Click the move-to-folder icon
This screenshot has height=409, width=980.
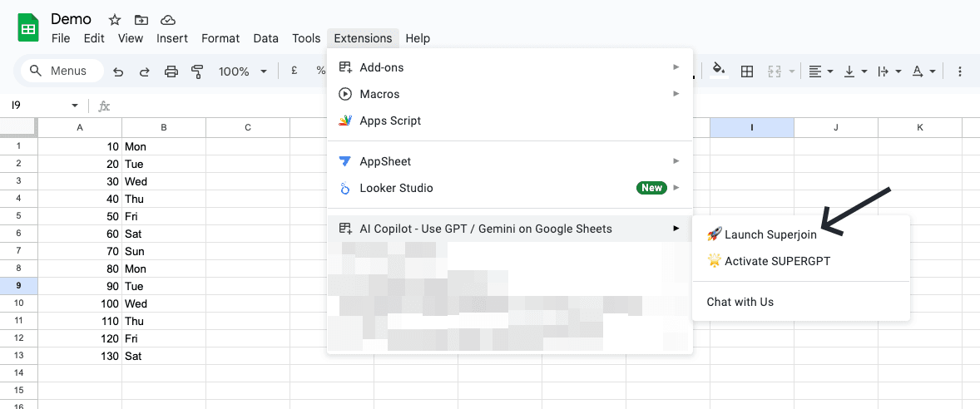141,20
